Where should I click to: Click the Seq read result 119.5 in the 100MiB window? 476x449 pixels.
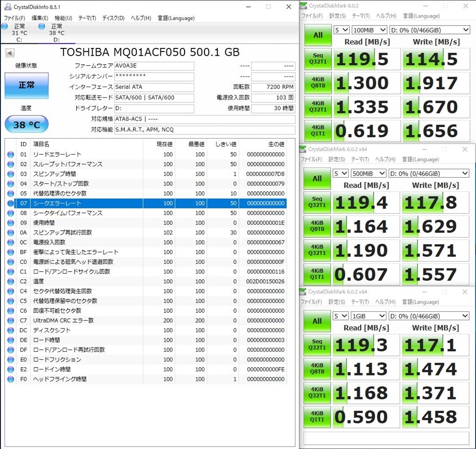coord(367,59)
